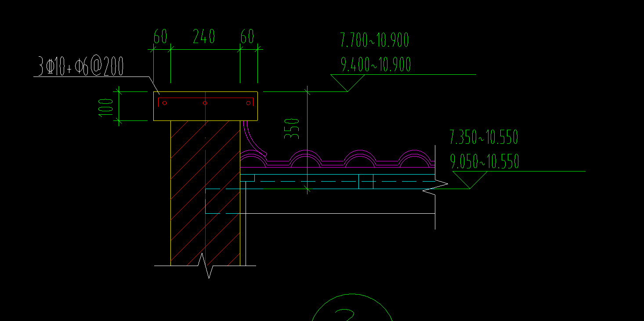The image size is (644, 321).
Task: Click the break-line symbol below the wall
Action: tap(206, 266)
